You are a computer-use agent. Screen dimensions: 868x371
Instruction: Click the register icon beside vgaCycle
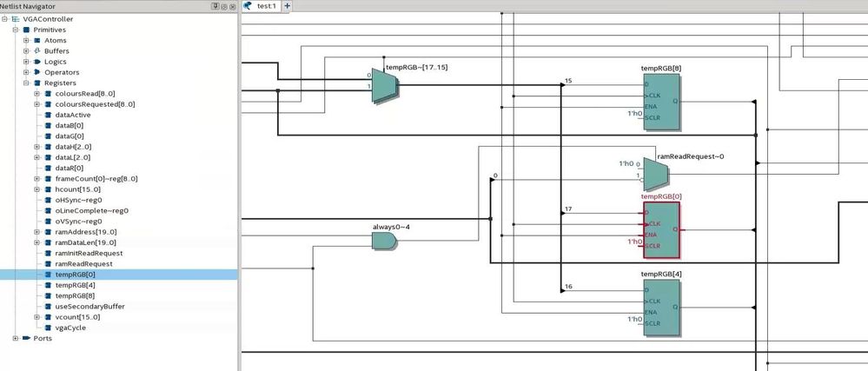48,328
